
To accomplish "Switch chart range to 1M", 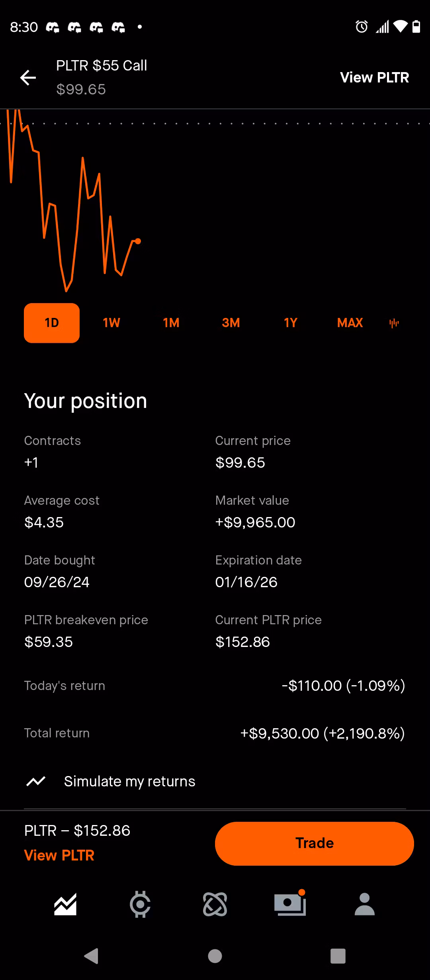I will point(171,323).
